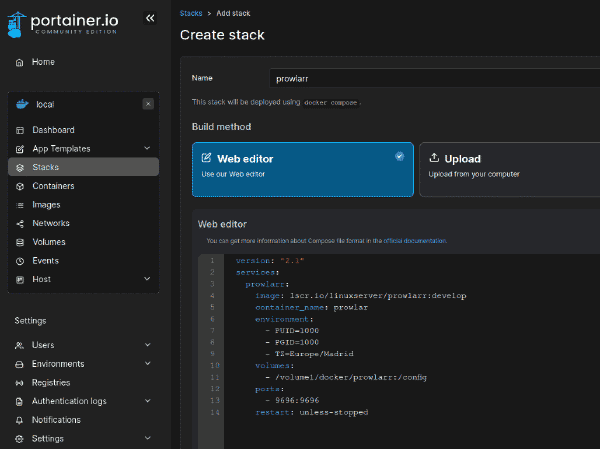Click the Web editor pencil icon
This screenshot has width=600, height=449.
206,158
